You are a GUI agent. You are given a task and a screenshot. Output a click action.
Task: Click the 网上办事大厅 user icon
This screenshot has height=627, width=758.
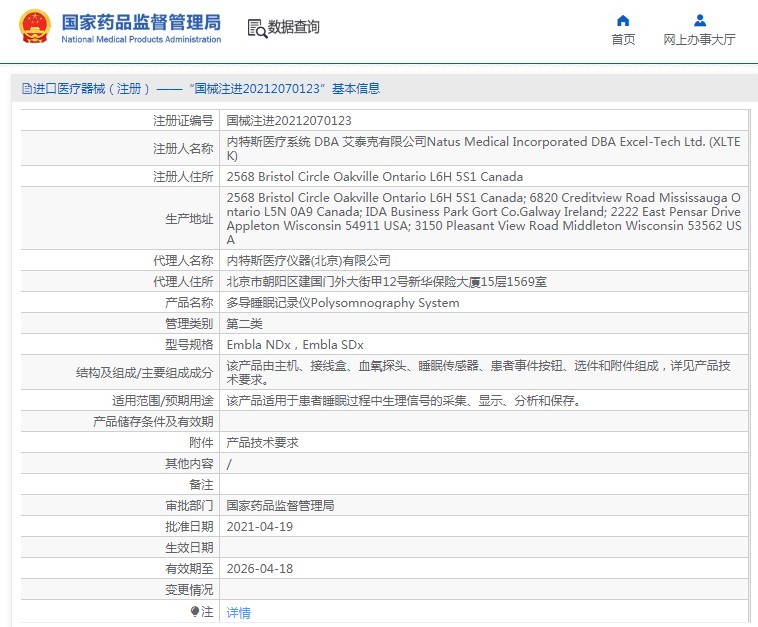click(x=700, y=20)
